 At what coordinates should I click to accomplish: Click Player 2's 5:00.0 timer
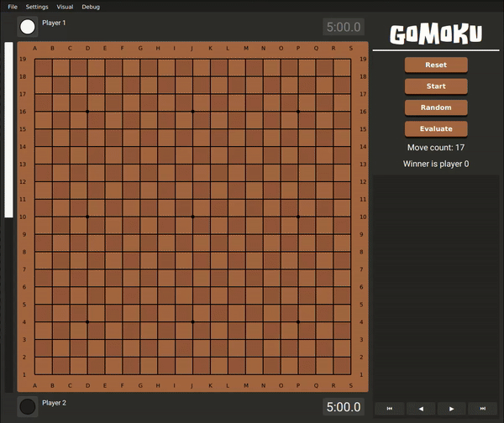point(343,407)
